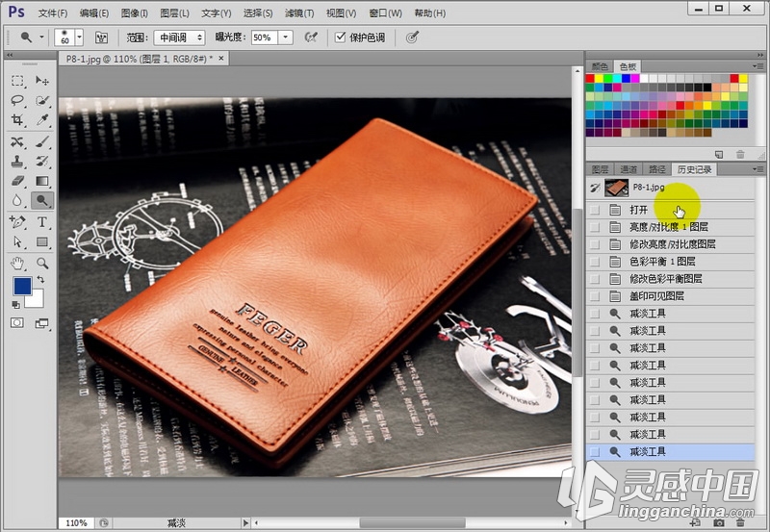Toggle history source box of last 减淡工具 state

(x=595, y=451)
